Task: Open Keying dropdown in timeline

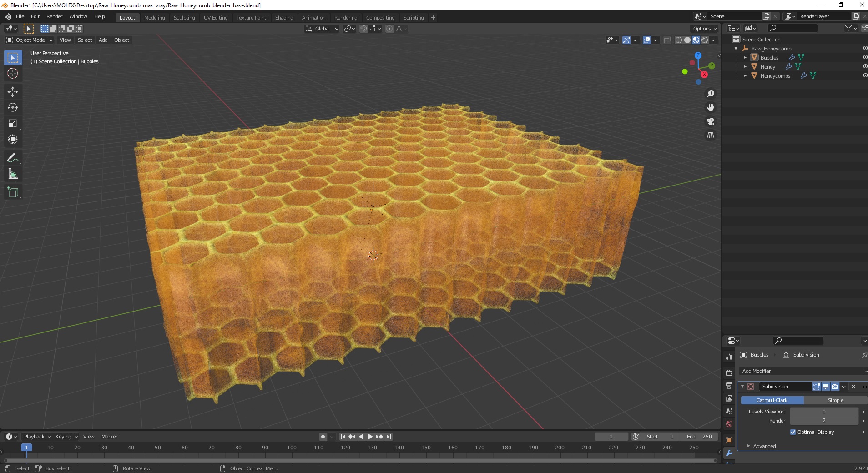Action: (66, 437)
